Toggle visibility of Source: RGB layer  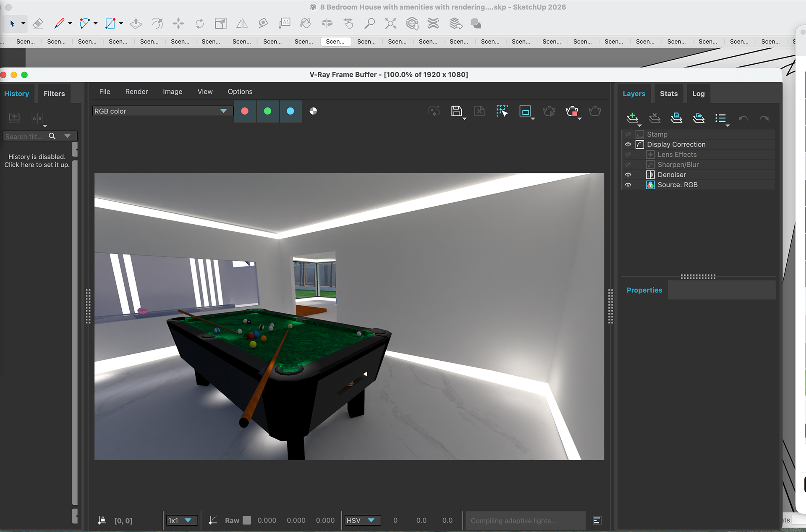[x=628, y=185]
